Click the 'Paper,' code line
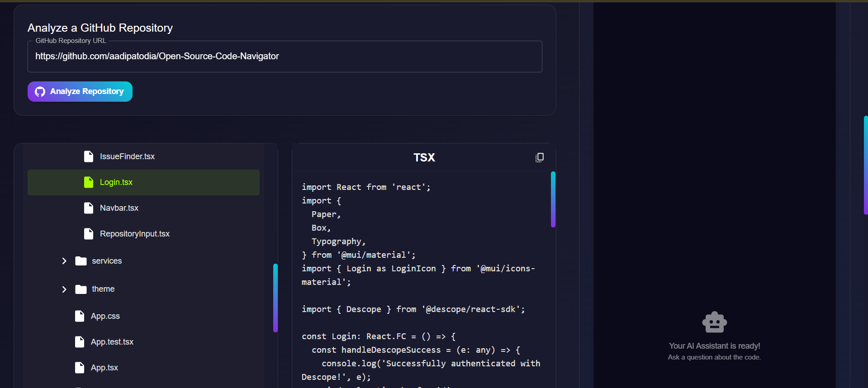This screenshot has height=388, width=868. pos(326,214)
